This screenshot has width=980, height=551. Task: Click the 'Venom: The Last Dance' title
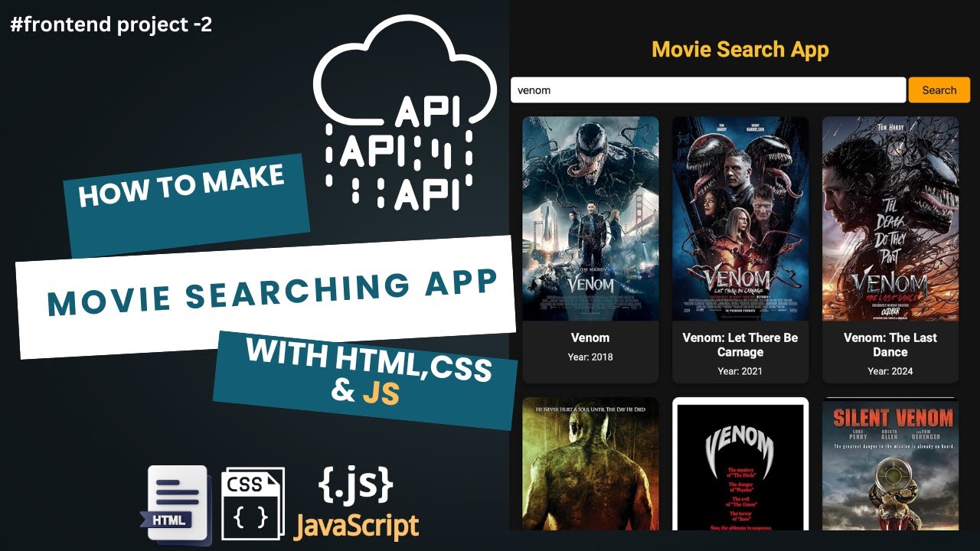pyautogui.click(x=890, y=345)
